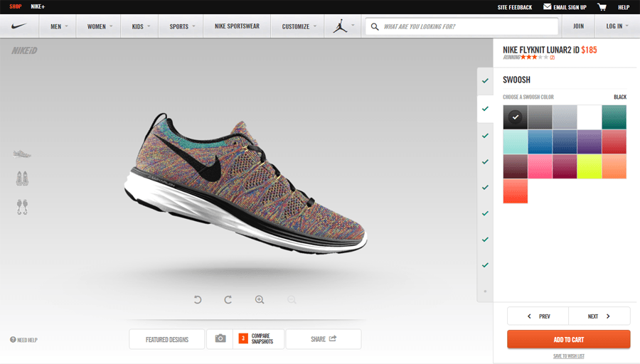Switch to the Nike+ tab

(x=38, y=6)
